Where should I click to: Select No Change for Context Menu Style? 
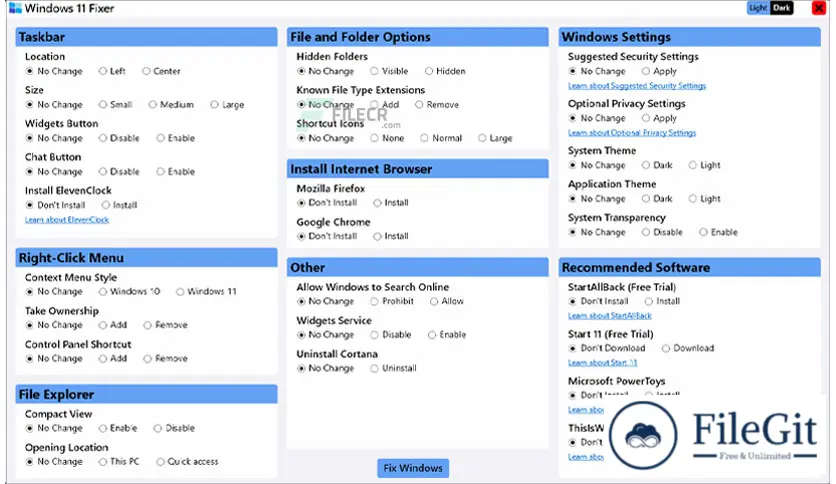point(54,292)
